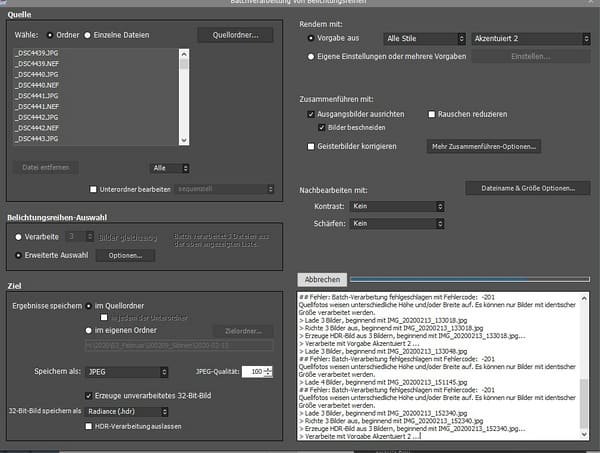Image resolution: width=600 pixels, height=453 pixels.
Task: Toggle Ausgangsbilder ausrichten checkbox
Action: [x=311, y=114]
